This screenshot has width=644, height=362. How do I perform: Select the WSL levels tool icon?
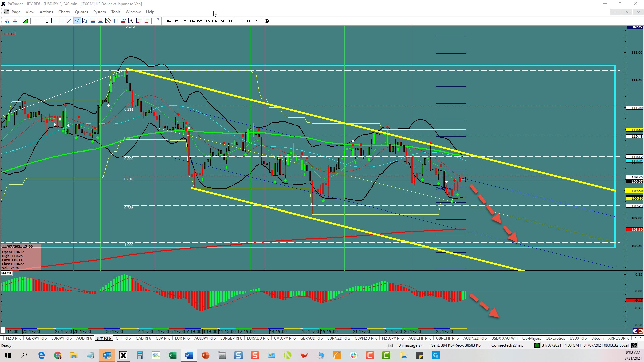[147, 21]
